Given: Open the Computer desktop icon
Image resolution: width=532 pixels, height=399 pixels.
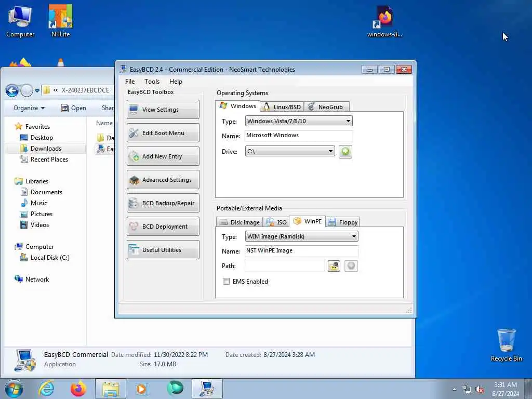Looking at the screenshot, I should pos(20,22).
